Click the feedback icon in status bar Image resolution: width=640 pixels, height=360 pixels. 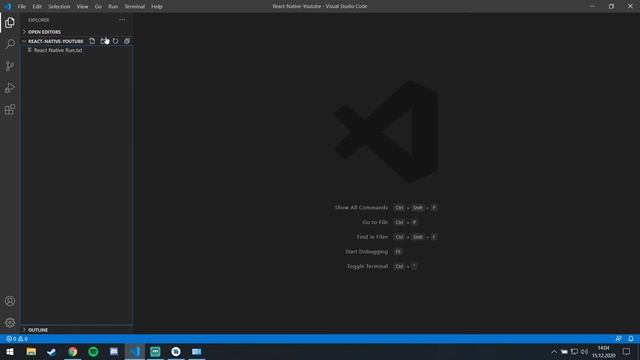click(618, 339)
